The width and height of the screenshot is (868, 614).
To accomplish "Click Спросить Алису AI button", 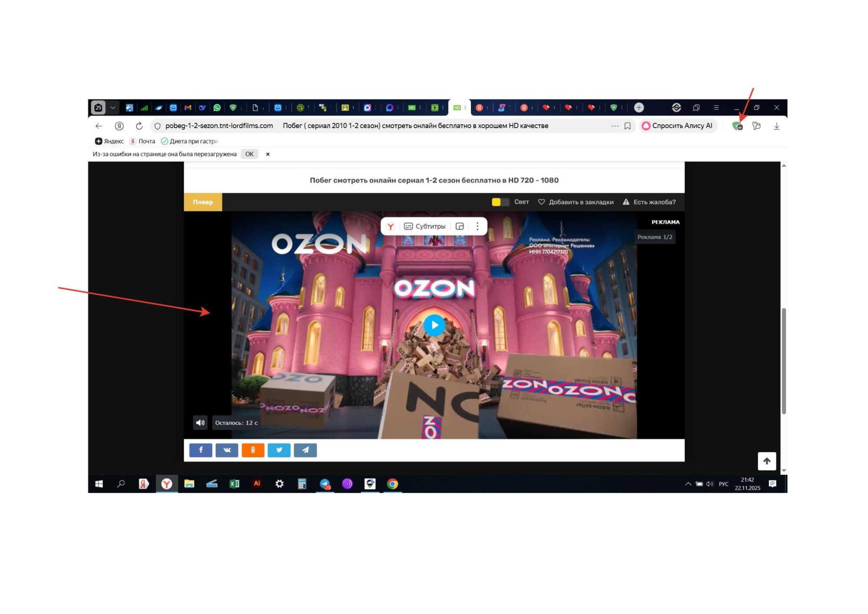I will click(x=677, y=126).
